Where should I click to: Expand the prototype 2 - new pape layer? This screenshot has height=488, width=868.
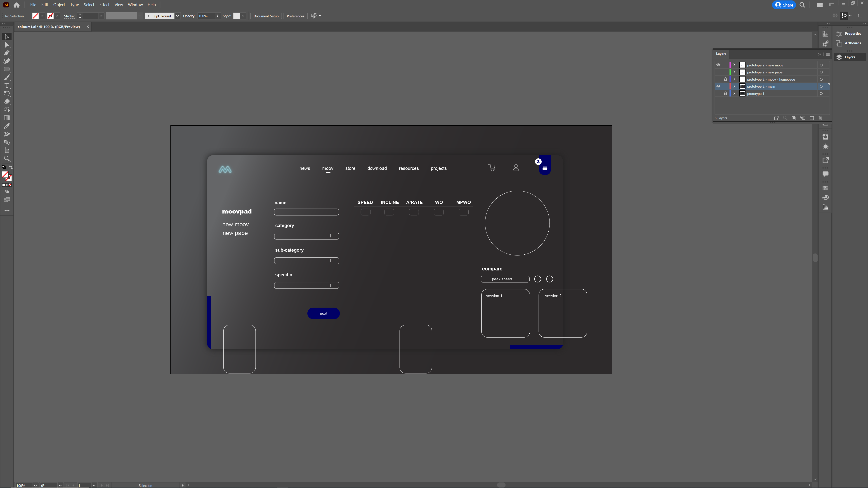[734, 72]
